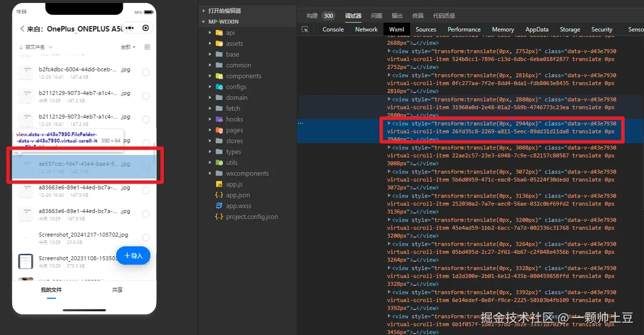Screen dimensions: 644x335
Task: Switch to the Console tab
Action: (x=333, y=30)
